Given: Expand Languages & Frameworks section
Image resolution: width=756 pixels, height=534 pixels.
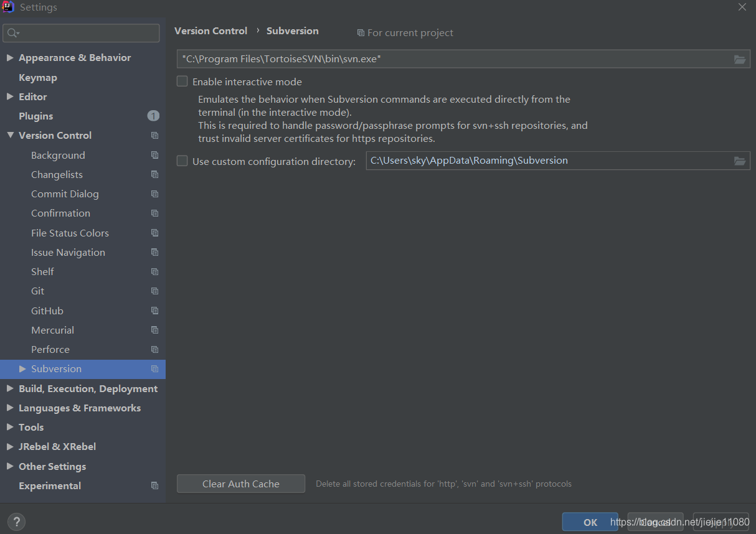Looking at the screenshot, I should (10, 408).
